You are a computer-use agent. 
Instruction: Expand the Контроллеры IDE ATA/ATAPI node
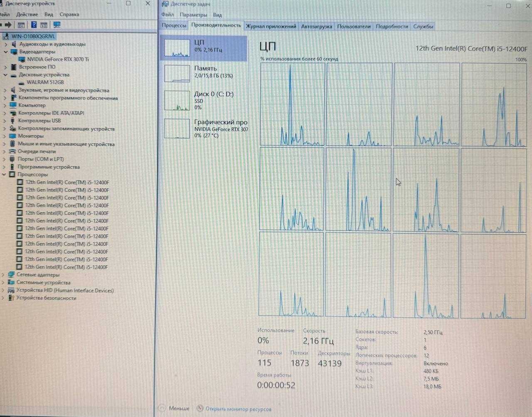click(x=5, y=113)
